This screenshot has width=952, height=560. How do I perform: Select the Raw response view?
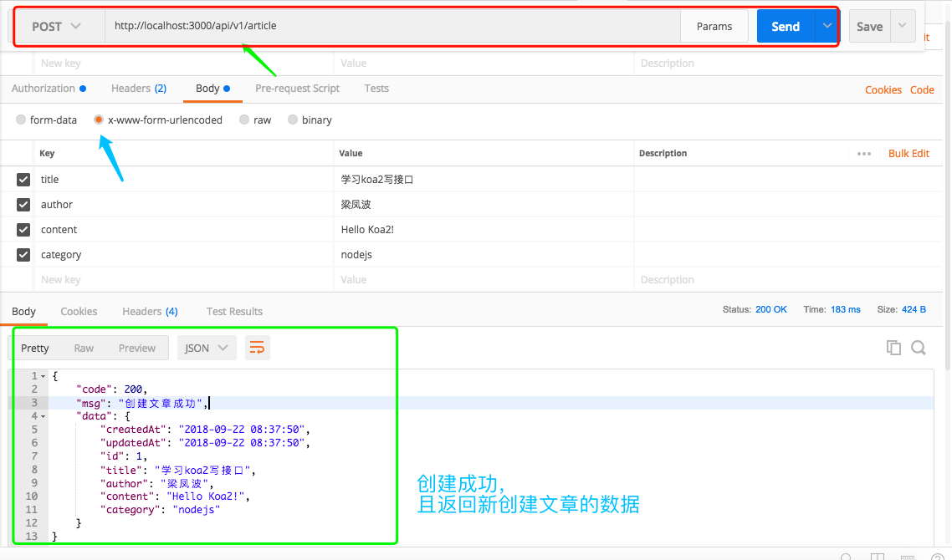pyautogui.click(x=84, y=348)
